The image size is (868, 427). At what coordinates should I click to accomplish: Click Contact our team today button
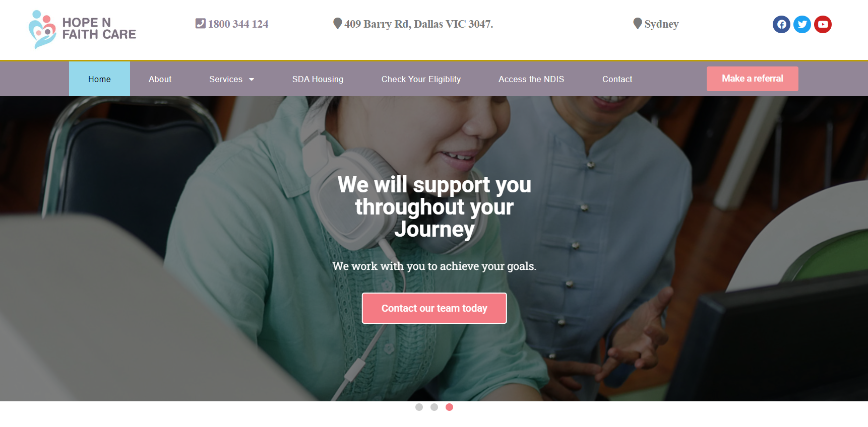point(434,308)
